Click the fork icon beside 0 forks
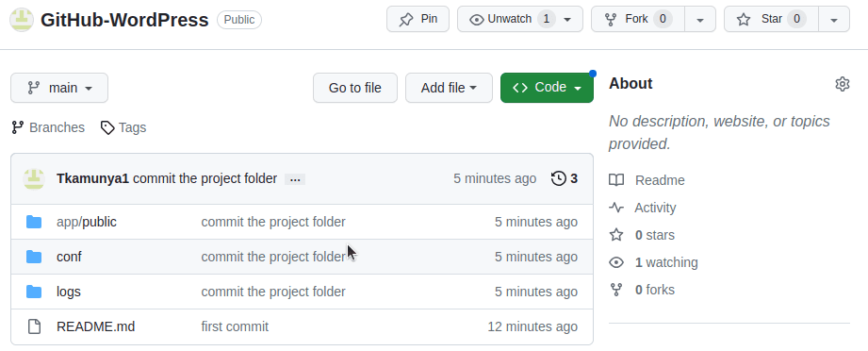 tap(616, 290)
